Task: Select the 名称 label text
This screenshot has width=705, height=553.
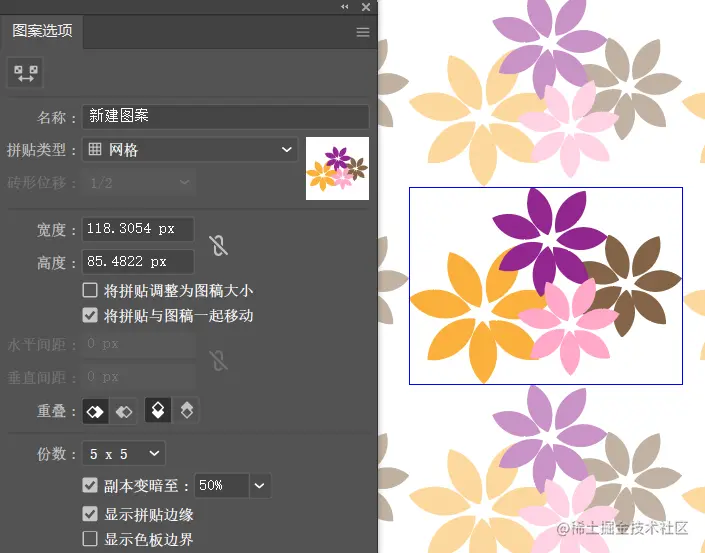Action: click(51, 117)
